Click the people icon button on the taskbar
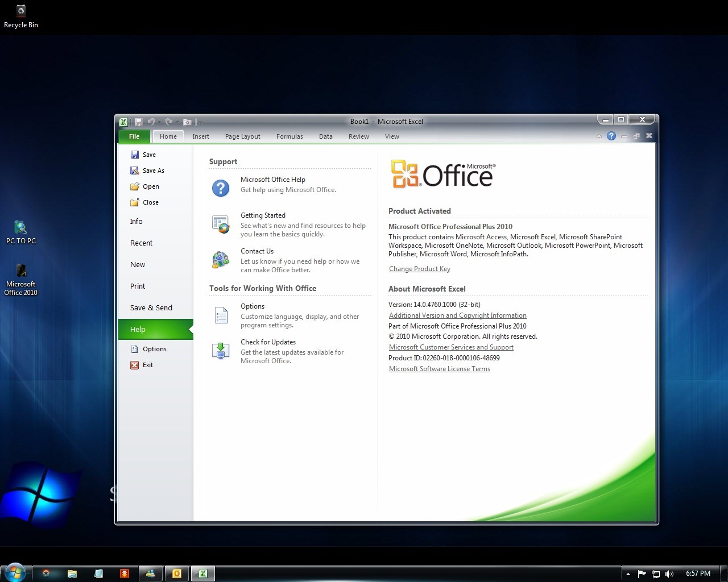 [x=151, y=573]
